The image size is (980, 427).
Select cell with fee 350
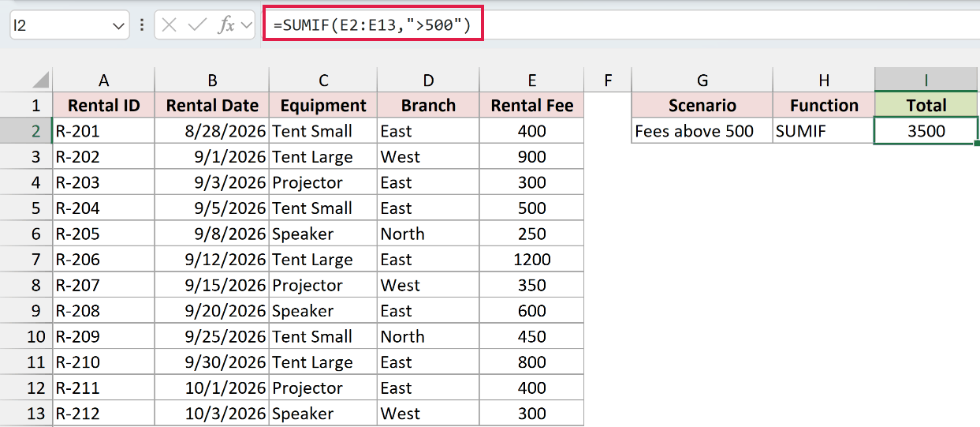[532, 285]
